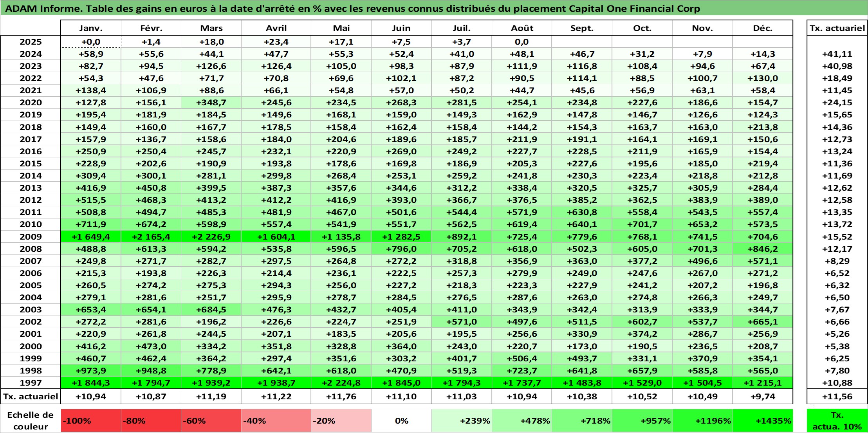
Task: Select cell +571,1 in the 2007 row
Action: tap(763, 261)
